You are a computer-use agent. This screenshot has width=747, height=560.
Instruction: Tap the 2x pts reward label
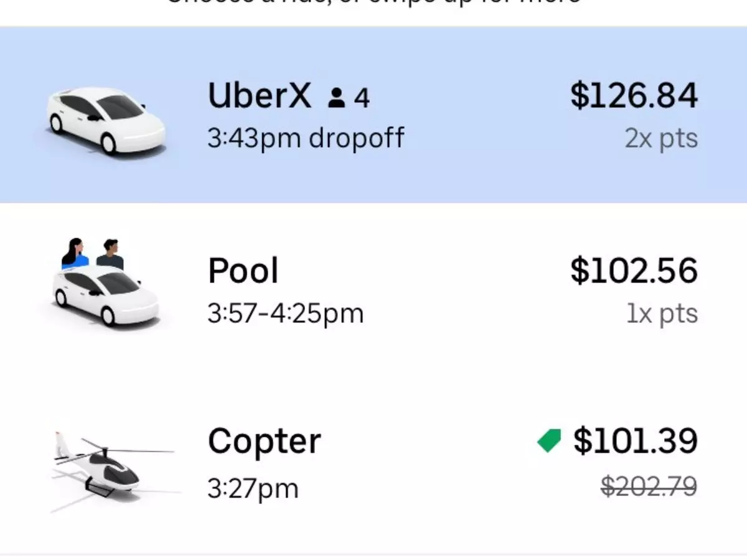(x=661, y=139)
